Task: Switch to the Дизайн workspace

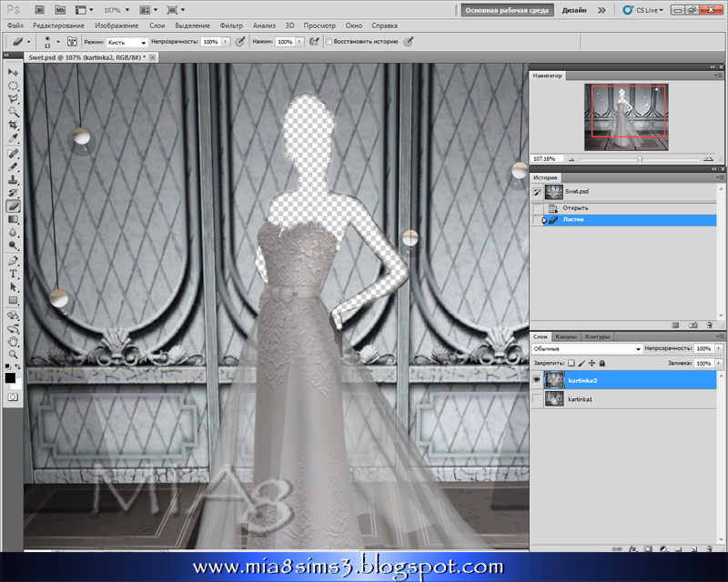Action: pos(574,10)
